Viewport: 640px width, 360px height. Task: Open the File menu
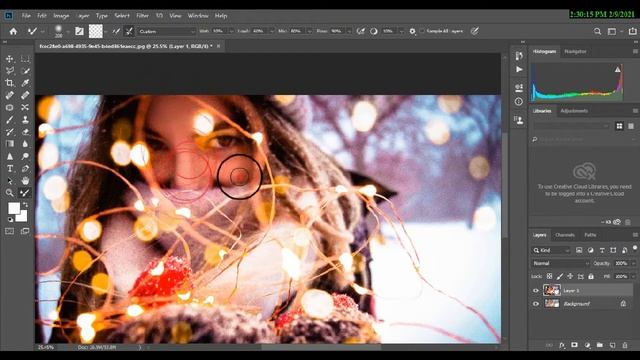coord(26,16)
